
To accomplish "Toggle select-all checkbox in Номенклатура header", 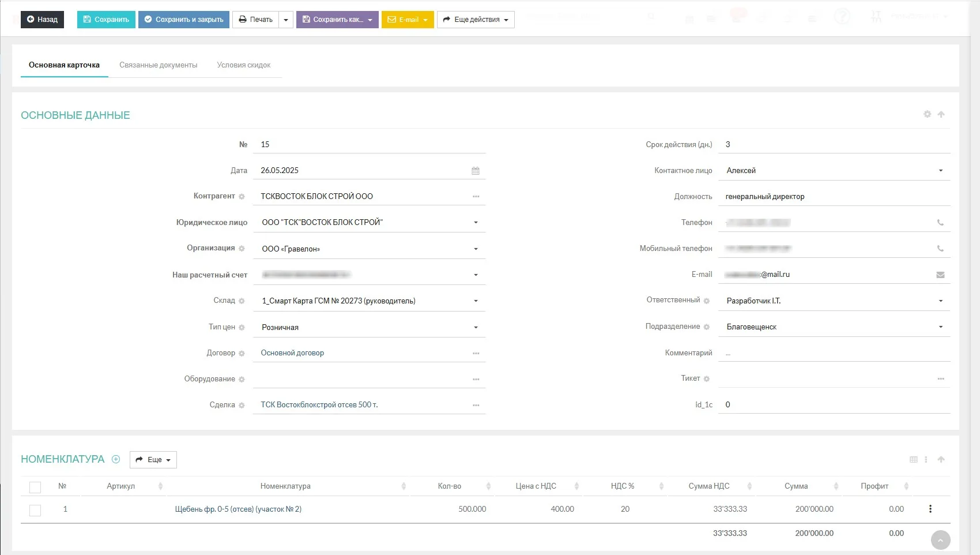I will coord(35,487).
